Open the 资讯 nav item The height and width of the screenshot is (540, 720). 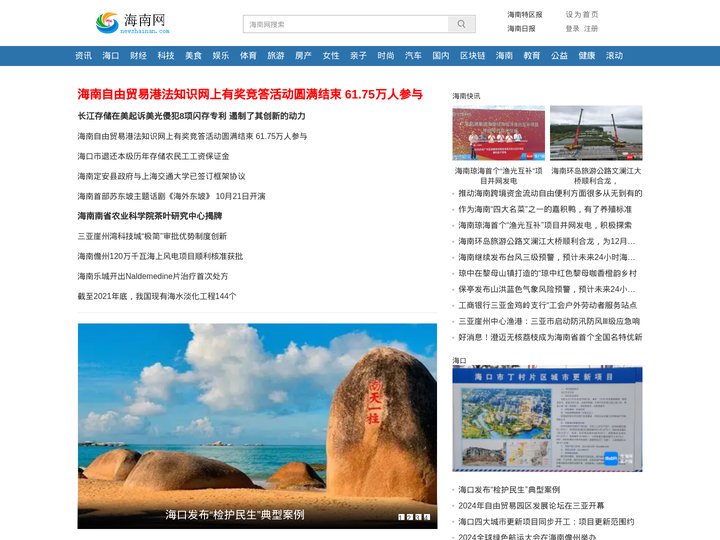pos(83,56)
